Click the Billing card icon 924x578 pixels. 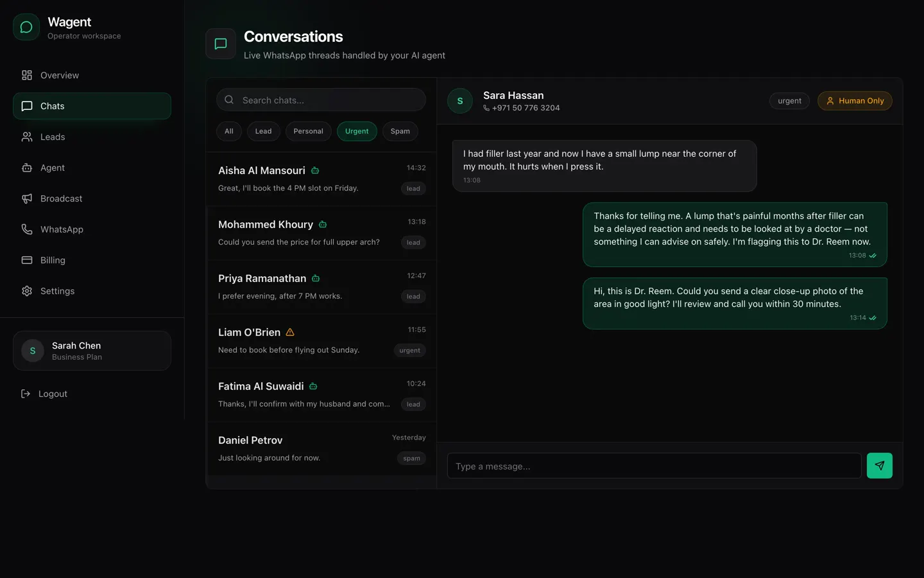[27, 260]
